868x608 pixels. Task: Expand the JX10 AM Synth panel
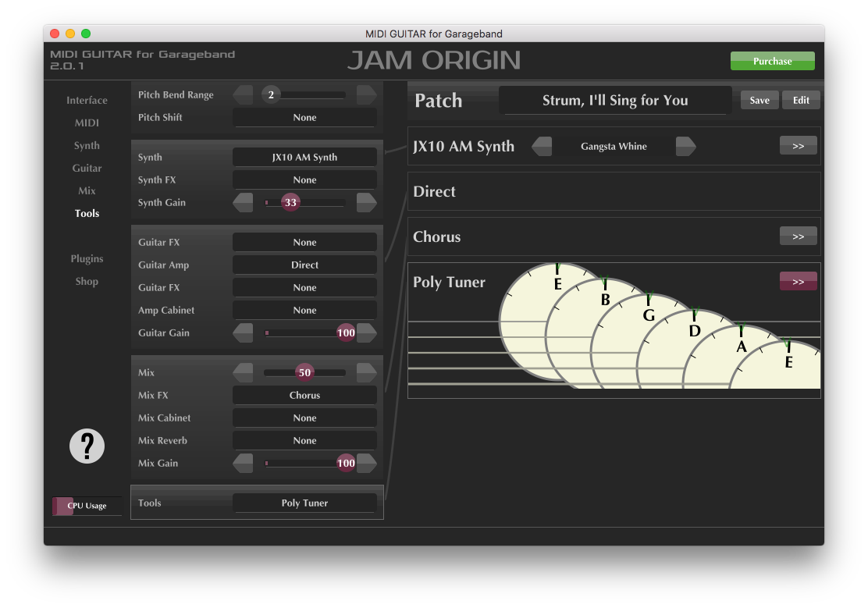point(799,146)
